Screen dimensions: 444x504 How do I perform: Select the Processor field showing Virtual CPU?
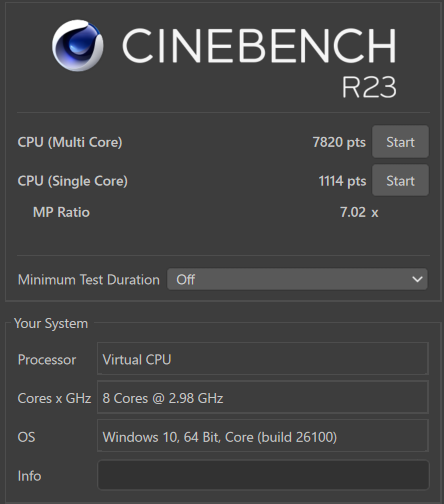coord(263,359)
